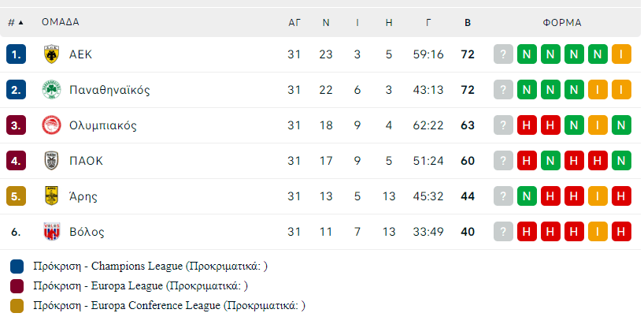Sort table by Ν wins column
644x328 pixels.
click(x=326, y=22)
